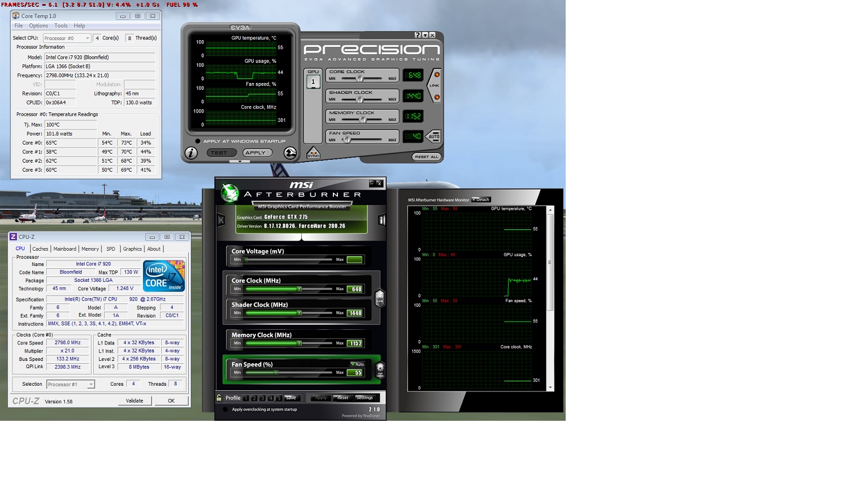Click the SYNC triangle in EVGA Precision
This screenshot has height=488, width=868.
click(313, 154)
